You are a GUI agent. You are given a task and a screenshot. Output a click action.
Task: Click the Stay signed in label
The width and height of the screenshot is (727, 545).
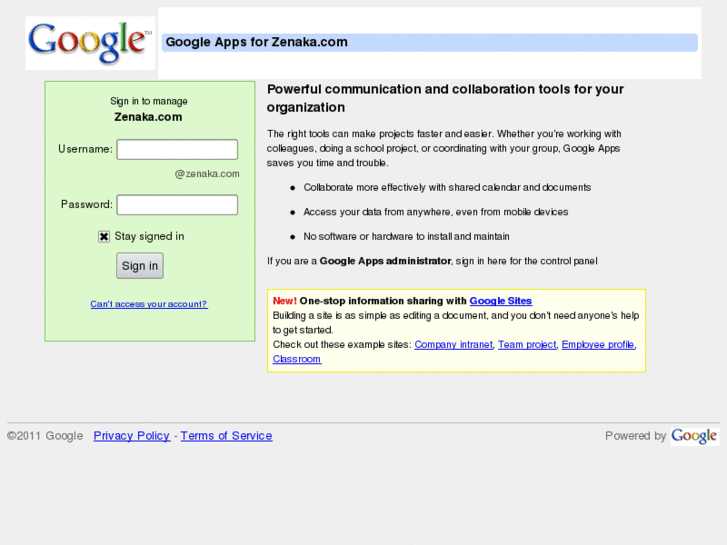pos(149,237)
